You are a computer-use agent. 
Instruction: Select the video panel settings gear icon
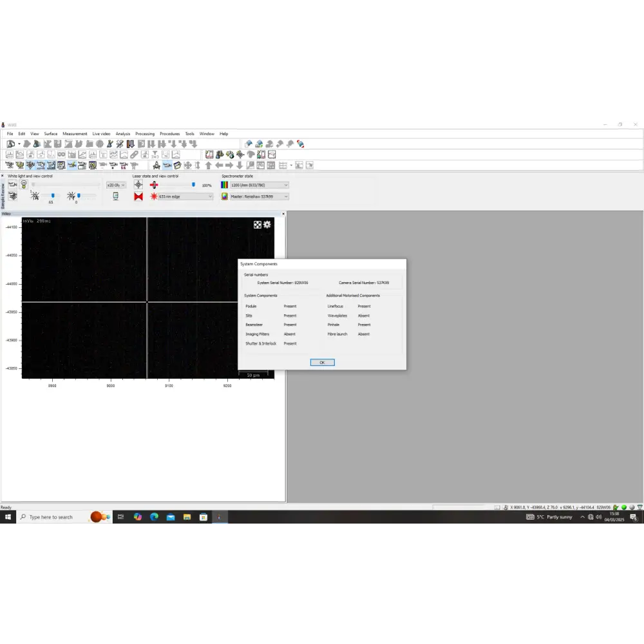click(267, 225)
